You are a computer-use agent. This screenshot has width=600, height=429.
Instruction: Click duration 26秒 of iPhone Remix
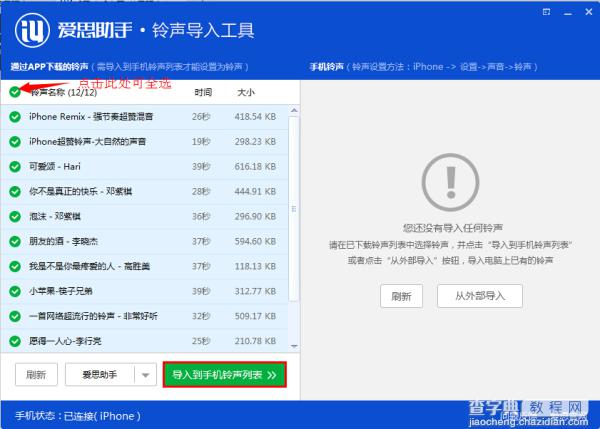click(x=201, y=117)
